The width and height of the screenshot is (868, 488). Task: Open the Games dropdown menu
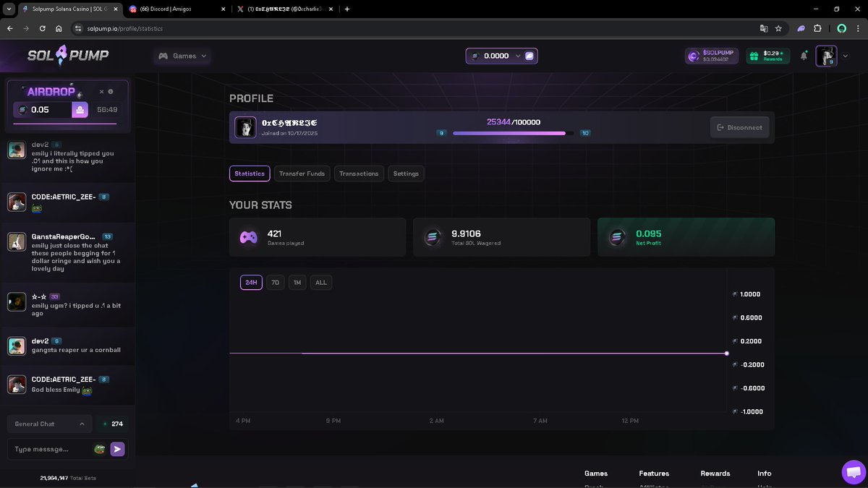click(182, 56)
